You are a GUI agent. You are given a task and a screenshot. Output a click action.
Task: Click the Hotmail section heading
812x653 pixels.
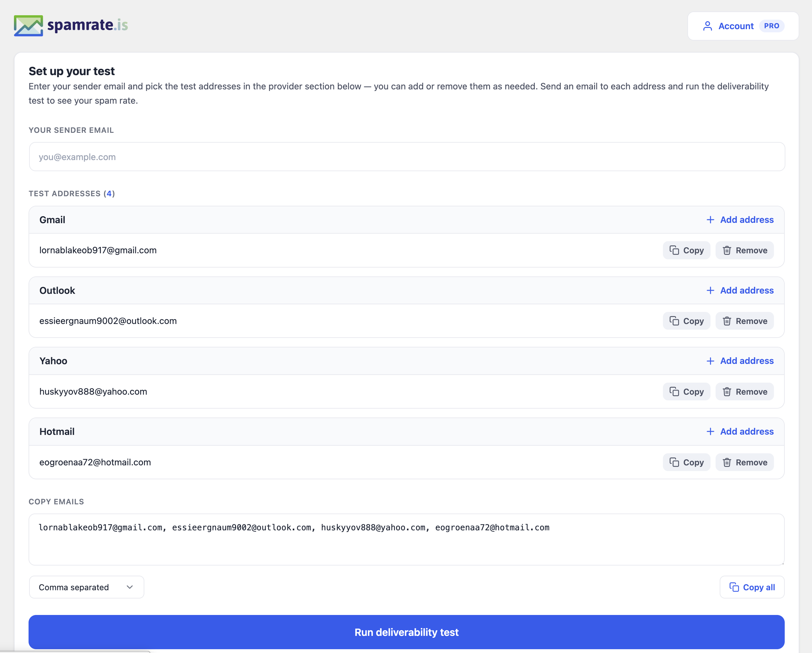[x=57, y=432]
